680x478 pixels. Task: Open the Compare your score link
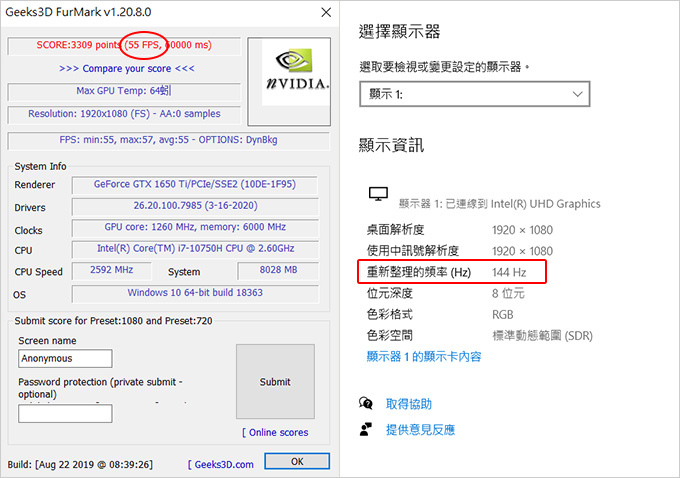click(127, 69)
